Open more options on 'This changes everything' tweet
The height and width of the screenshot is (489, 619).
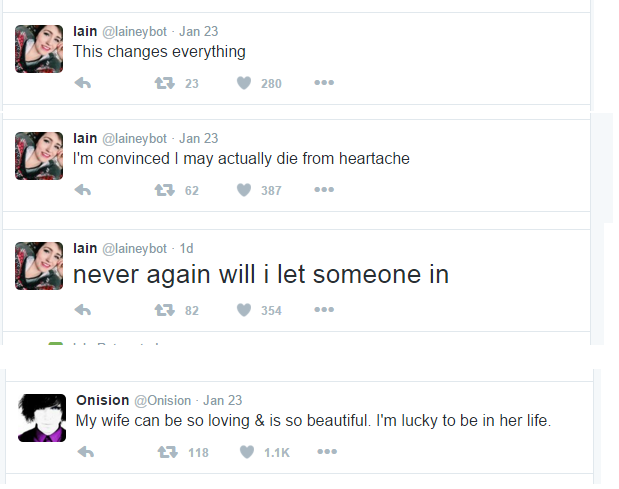(x=323, y=83)
